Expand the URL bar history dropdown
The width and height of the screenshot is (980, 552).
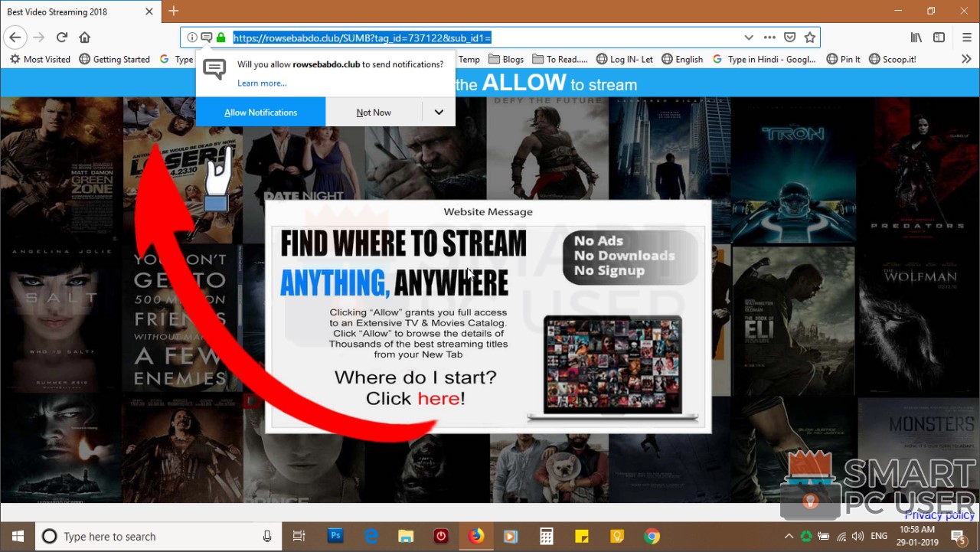[x=749, y=38]
